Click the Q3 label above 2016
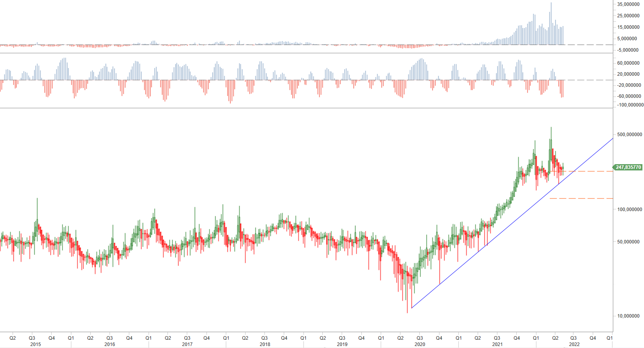The height and width of the screenshot is (348, 644). point(110,338)
